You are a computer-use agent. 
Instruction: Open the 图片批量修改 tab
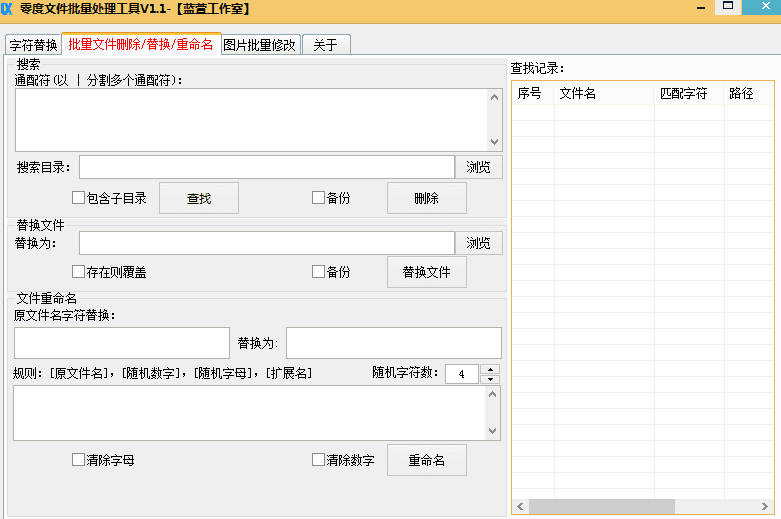click(x=260, y=45)
